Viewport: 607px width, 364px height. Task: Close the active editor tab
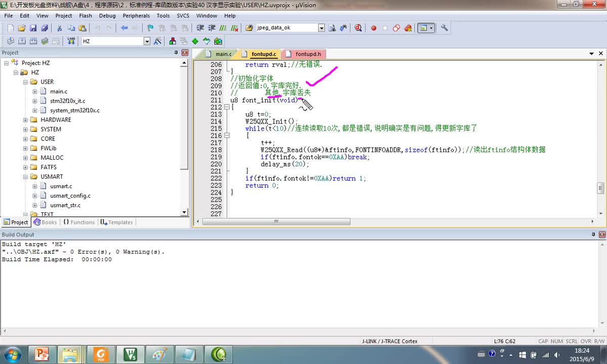coord(601,54)
